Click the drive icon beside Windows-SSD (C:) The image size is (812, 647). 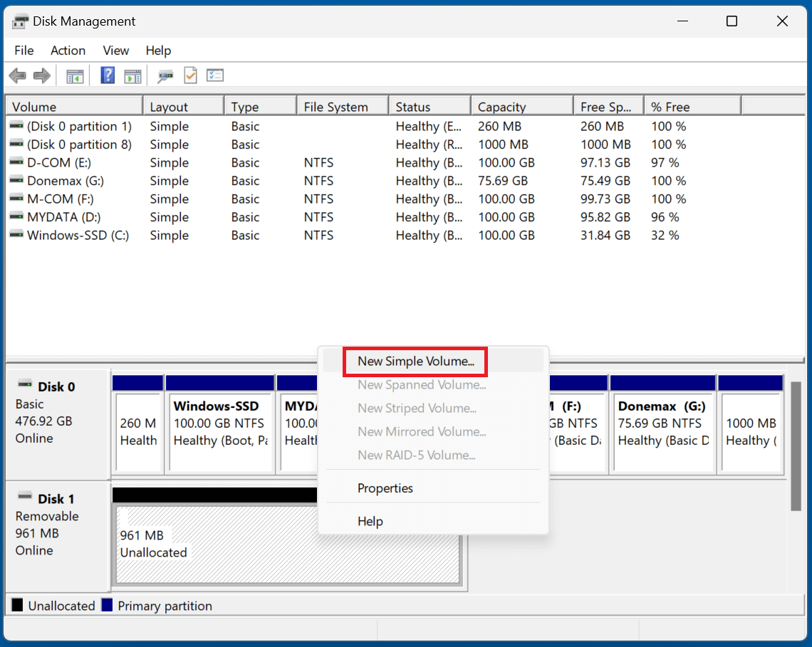[17, 235]
